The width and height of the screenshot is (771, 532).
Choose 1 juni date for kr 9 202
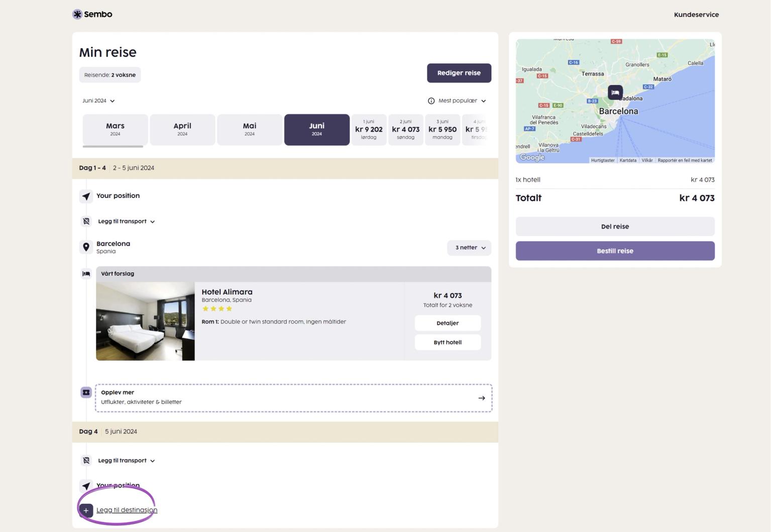pyautogui.click(x=369, y=130)
